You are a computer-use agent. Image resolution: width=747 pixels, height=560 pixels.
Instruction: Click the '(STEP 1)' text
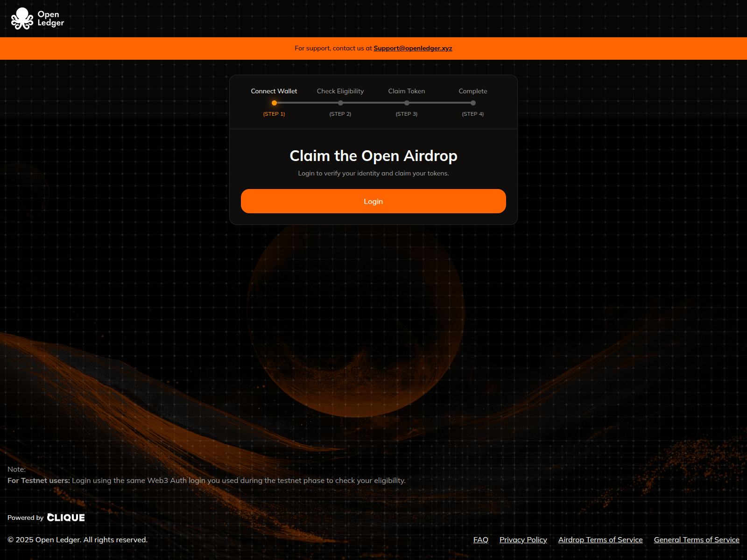(274, 114)
